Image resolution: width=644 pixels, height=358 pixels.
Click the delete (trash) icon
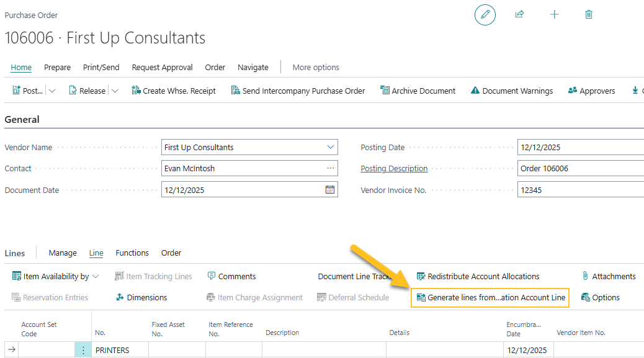click(588, 14)
